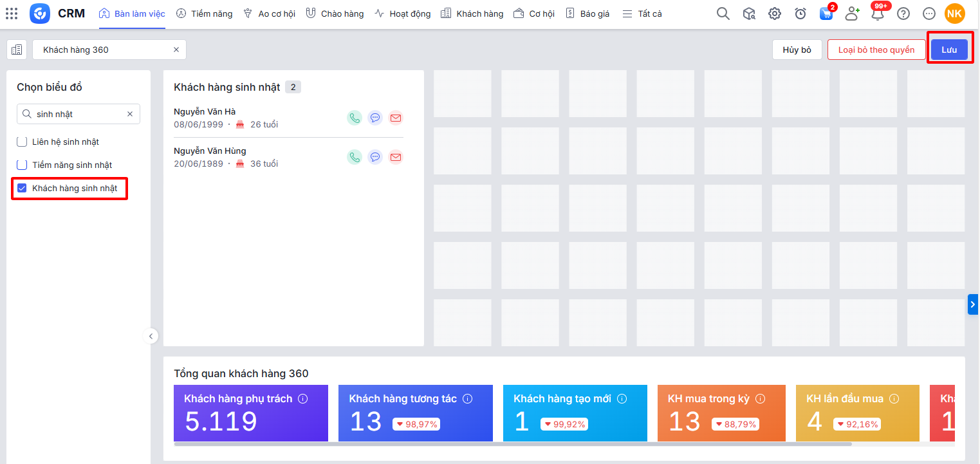This screenshot has width=980, height=464.
Task: Go to the Báo giá tab
Action: 587,14
